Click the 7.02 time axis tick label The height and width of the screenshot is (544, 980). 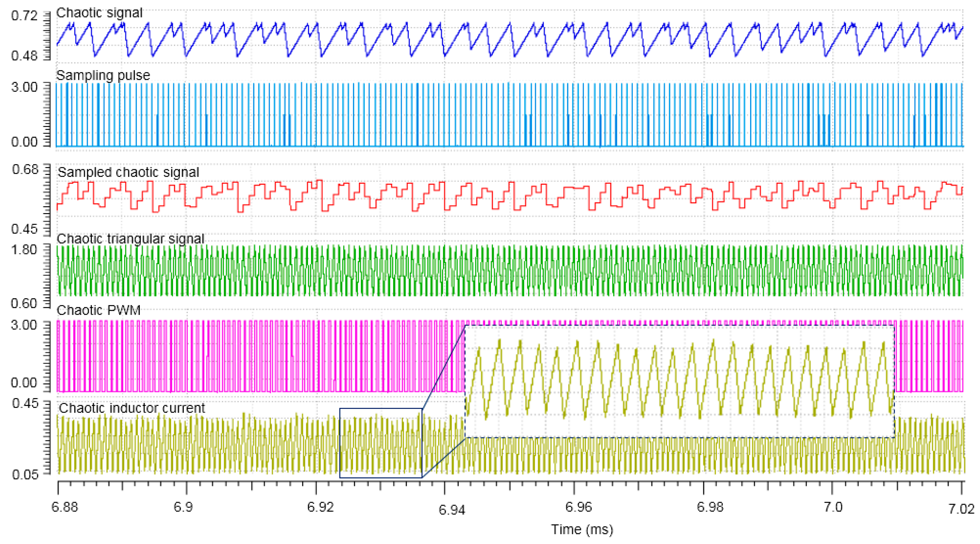961,509
